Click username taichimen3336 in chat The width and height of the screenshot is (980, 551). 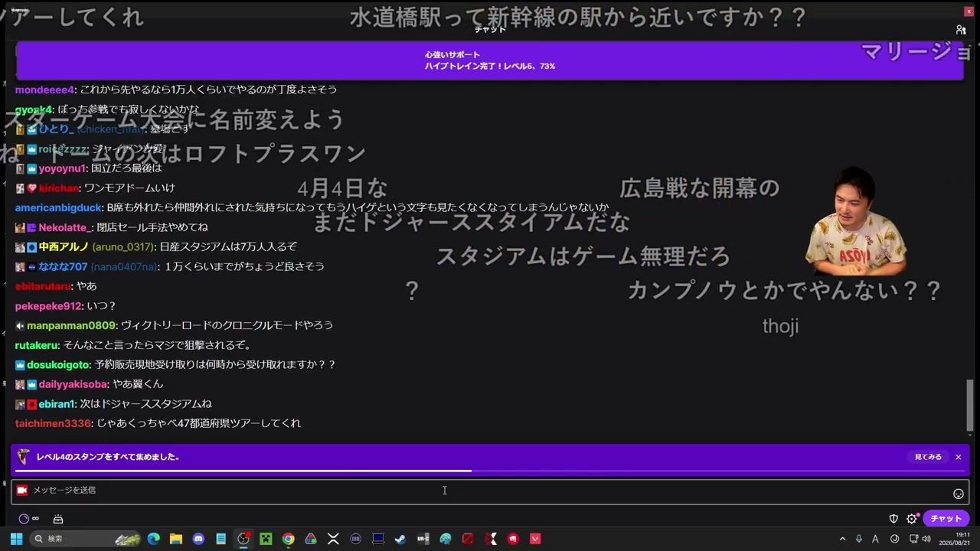point(53,423)
